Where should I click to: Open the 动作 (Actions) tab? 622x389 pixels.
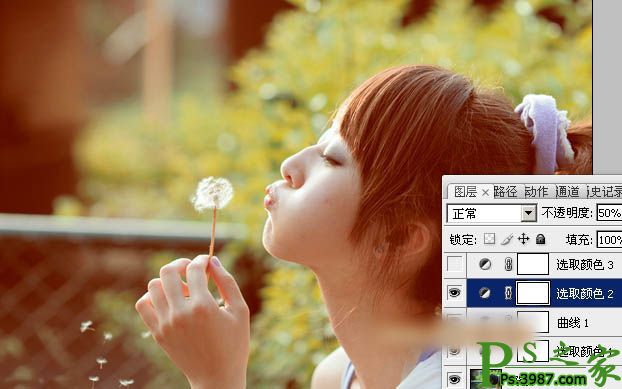coord(536,192)
